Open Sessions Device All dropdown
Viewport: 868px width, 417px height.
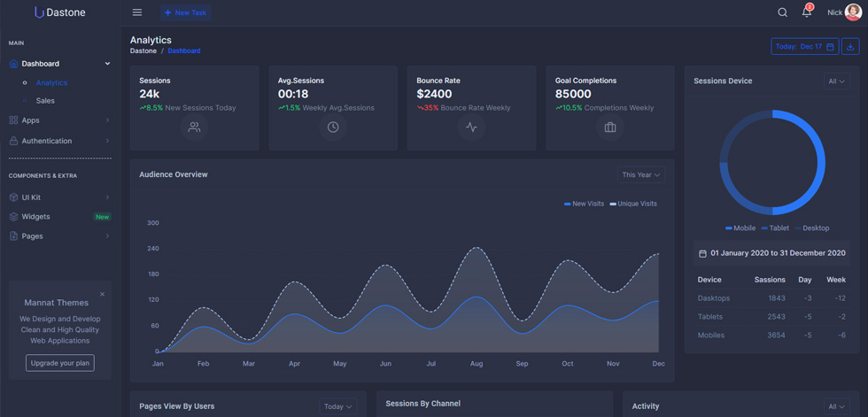click(836, 81)
